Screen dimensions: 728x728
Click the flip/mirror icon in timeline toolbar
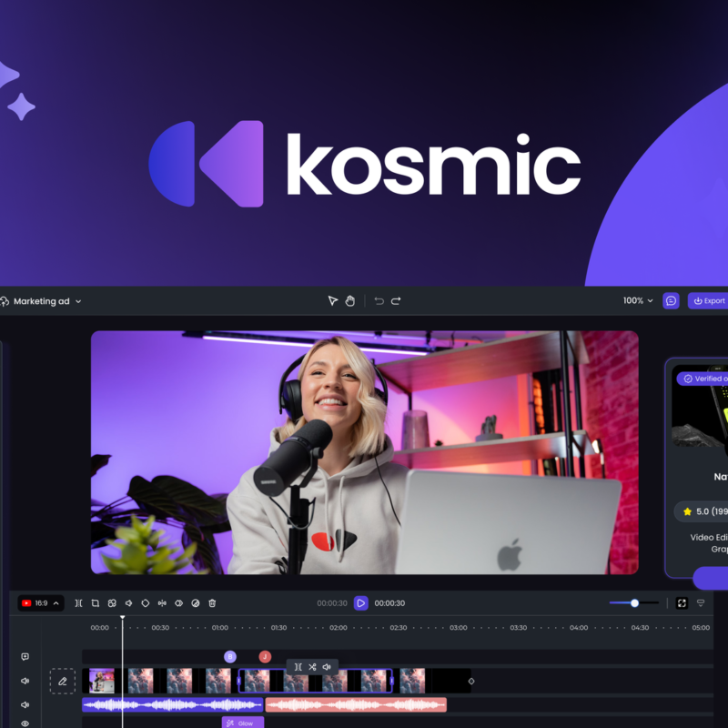[162, 603]
